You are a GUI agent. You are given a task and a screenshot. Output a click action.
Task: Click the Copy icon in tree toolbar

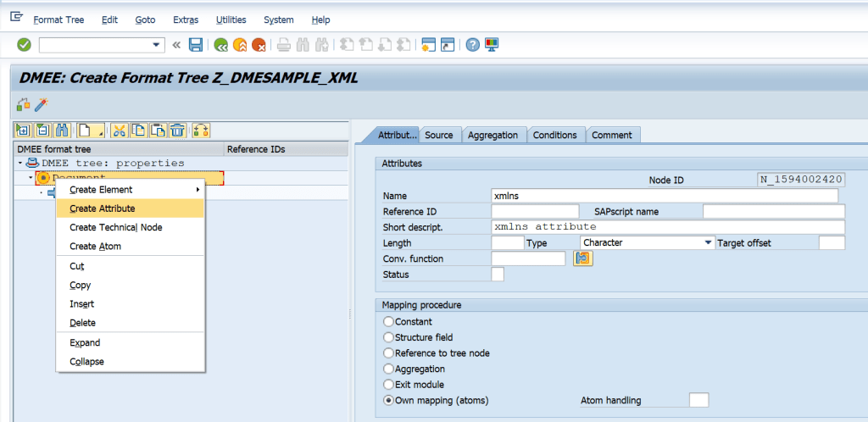coord(138,130)
